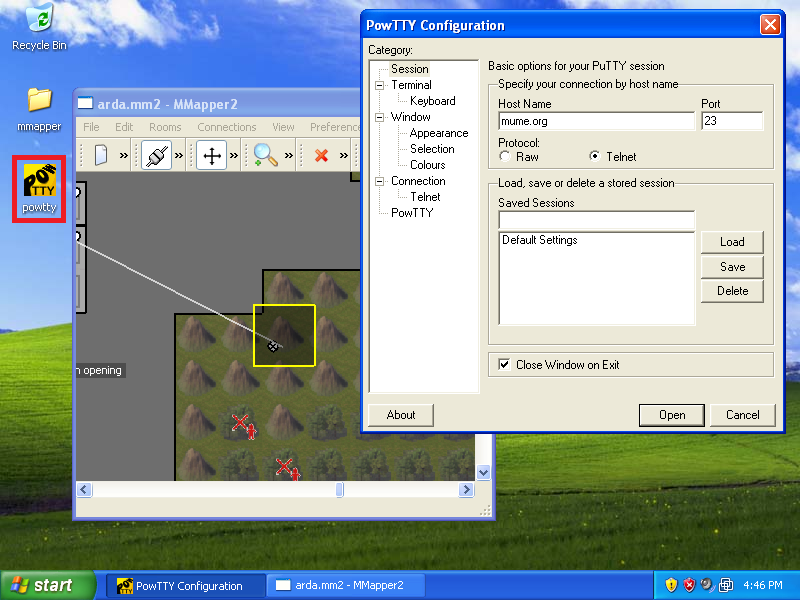Open the Recycle Bin desktop icon
The image size is (800, 600).
coord(39,27)
